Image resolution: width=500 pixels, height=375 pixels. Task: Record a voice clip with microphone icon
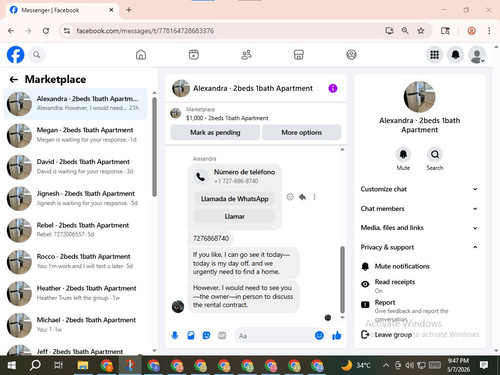pos(175,335)
